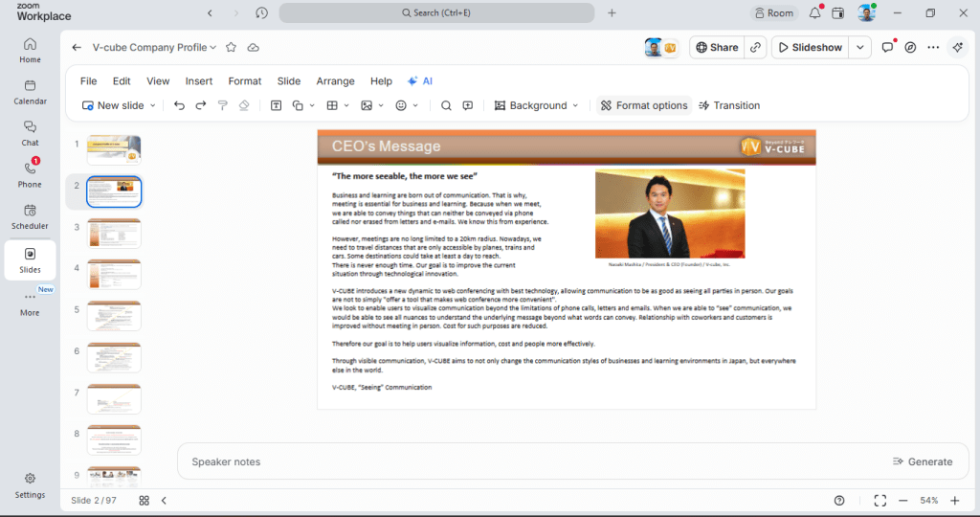Open the Insert menu
Viewport: 980px width, 517px height.
click(199, 81)
